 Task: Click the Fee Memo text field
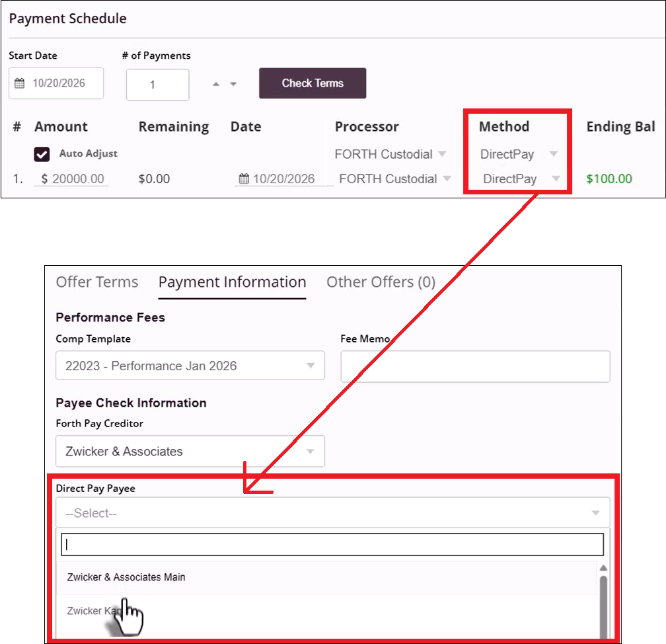coord(475,366)
